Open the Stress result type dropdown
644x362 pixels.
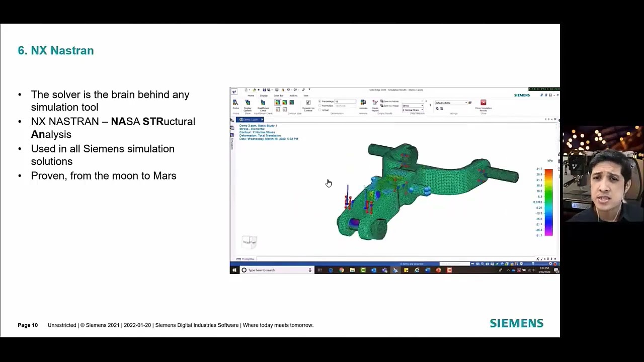(x=413, y=106)
